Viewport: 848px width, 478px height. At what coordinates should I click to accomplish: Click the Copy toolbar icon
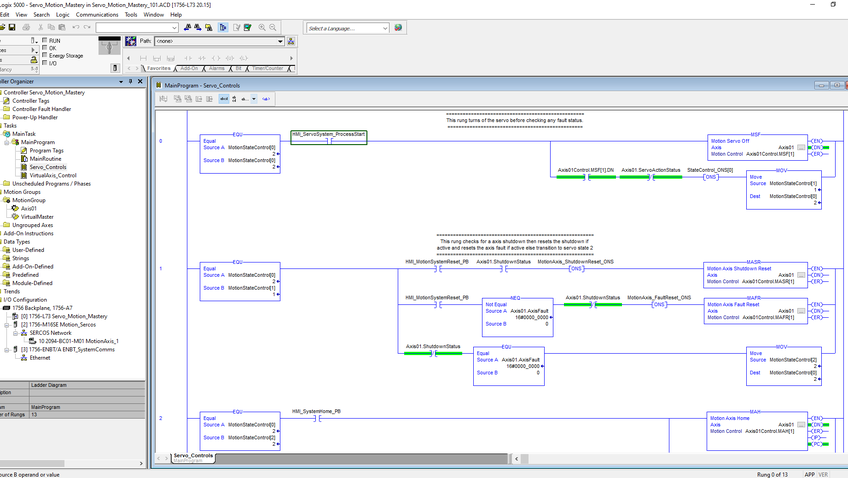click(x=51, y=27)
